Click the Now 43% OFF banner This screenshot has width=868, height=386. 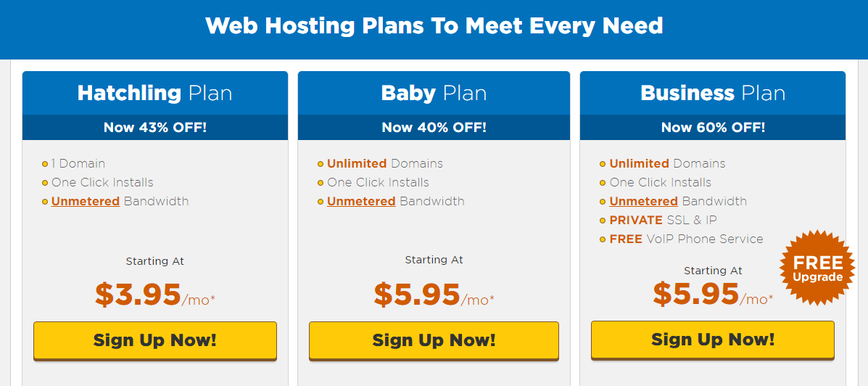155,128
